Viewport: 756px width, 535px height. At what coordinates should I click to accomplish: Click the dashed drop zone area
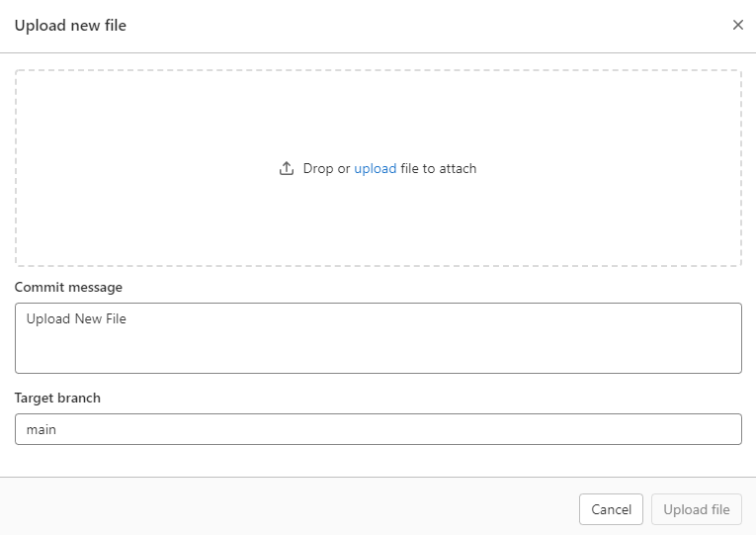pos(378,168)
